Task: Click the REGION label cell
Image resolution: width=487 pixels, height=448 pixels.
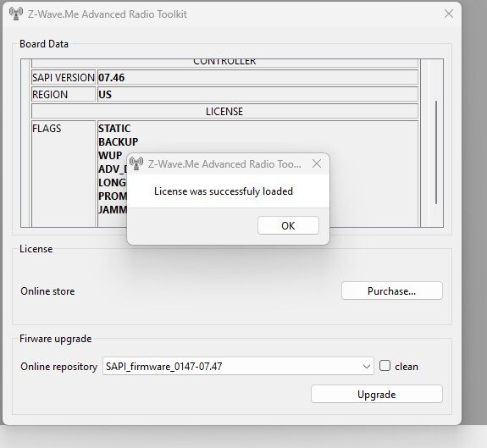Action: (x=64, y=94)
